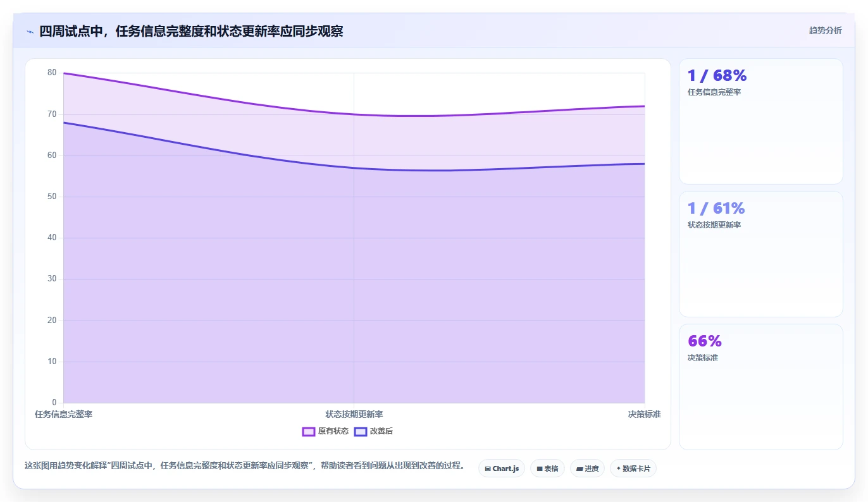This screenshot has width=868, height=502.
Task: Click the y-axis value 80
Action: click(x=52, y=73)
